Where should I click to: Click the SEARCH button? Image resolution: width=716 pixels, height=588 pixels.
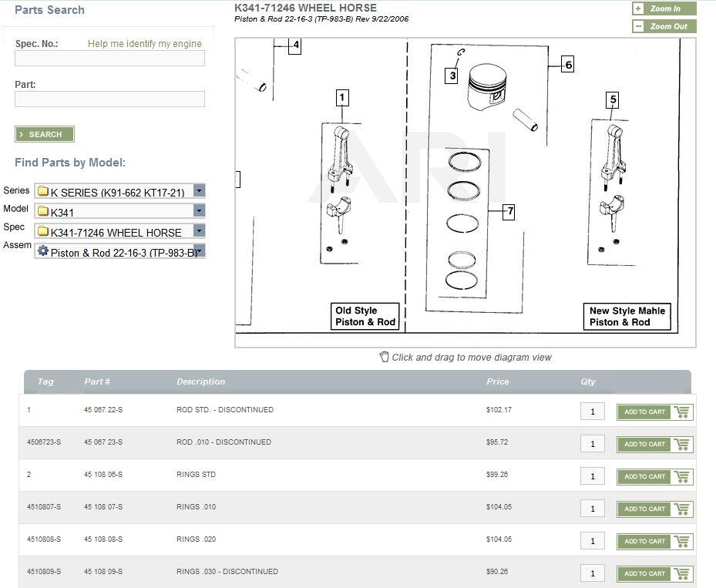44,134
